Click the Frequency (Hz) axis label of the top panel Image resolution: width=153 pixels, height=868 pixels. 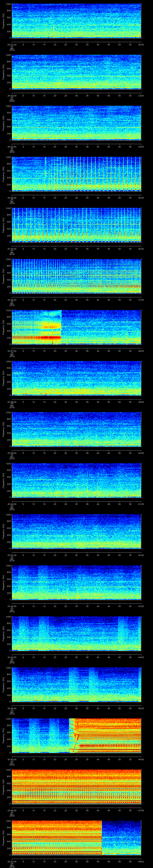point(3,21)
